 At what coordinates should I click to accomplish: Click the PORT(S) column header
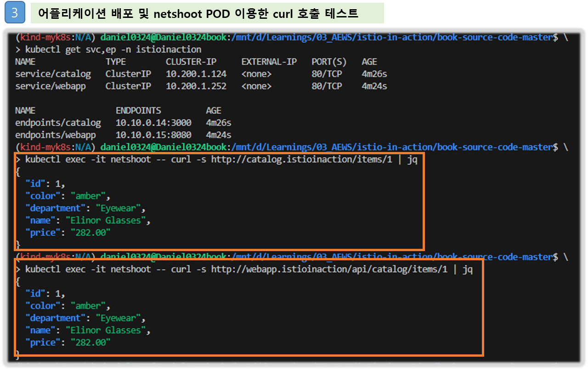(329, 62)
